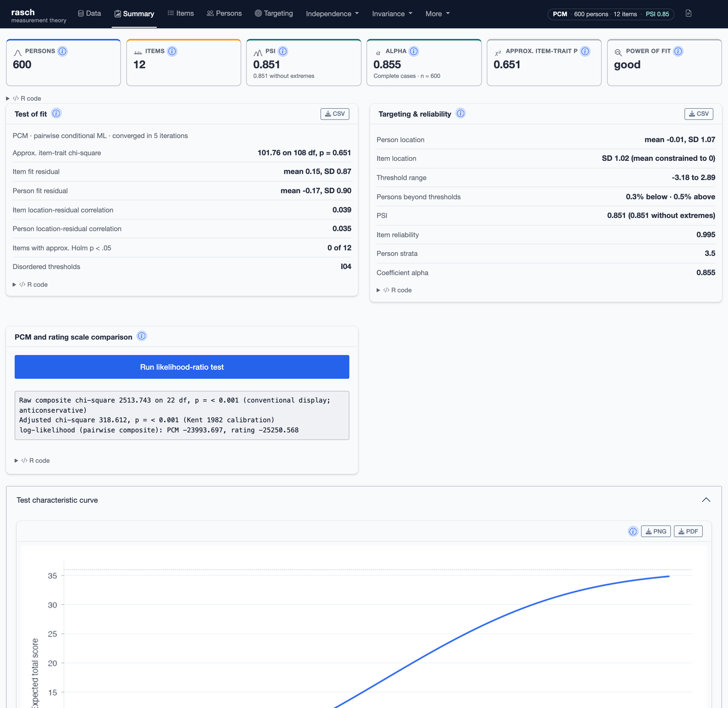Go to rasch measurement theory home logo
The height and width of the screenshot is (708, 728).
pyautogui.click(x=38, y=15)
